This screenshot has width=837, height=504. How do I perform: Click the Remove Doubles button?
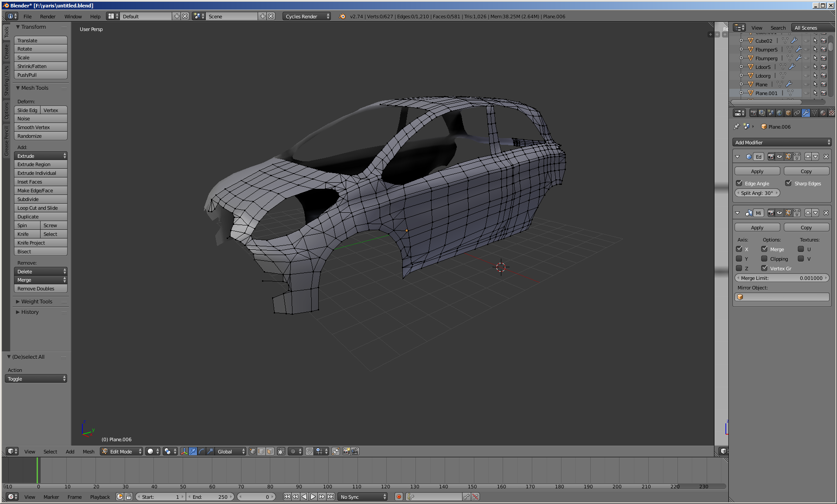coord(41,289)
